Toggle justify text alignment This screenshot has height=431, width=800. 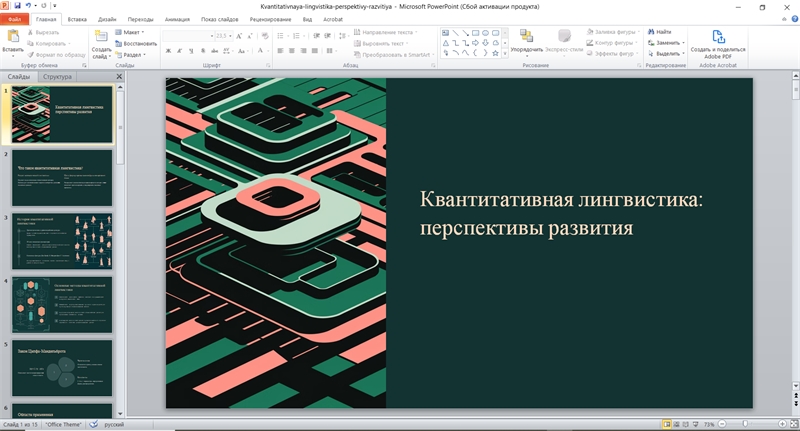click(315, 50)
